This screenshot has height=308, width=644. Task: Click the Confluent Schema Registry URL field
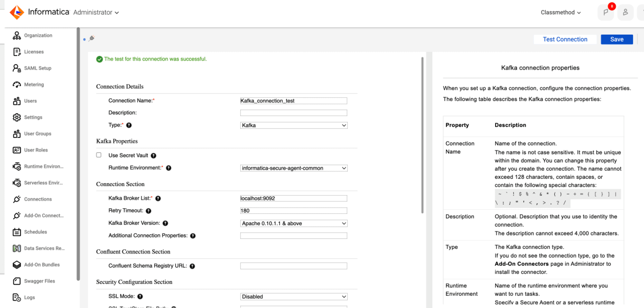click(x=294, y=266)
